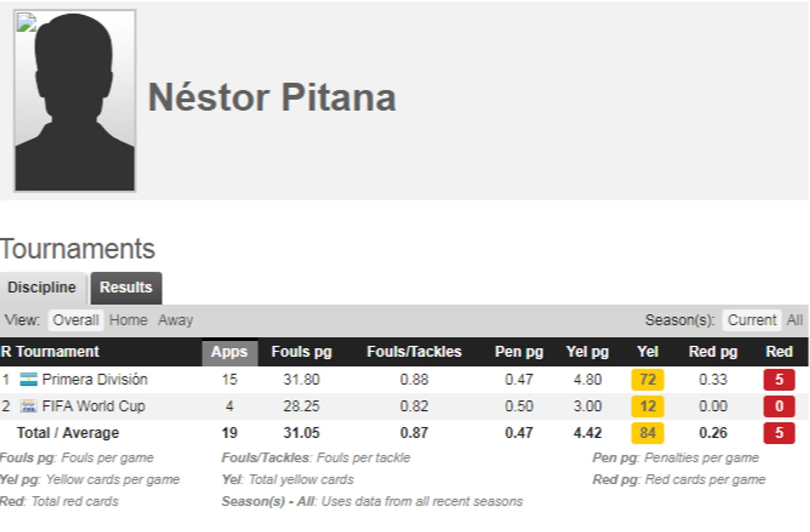
Task: Choose the Current season filter
Action: pos(752,320)
